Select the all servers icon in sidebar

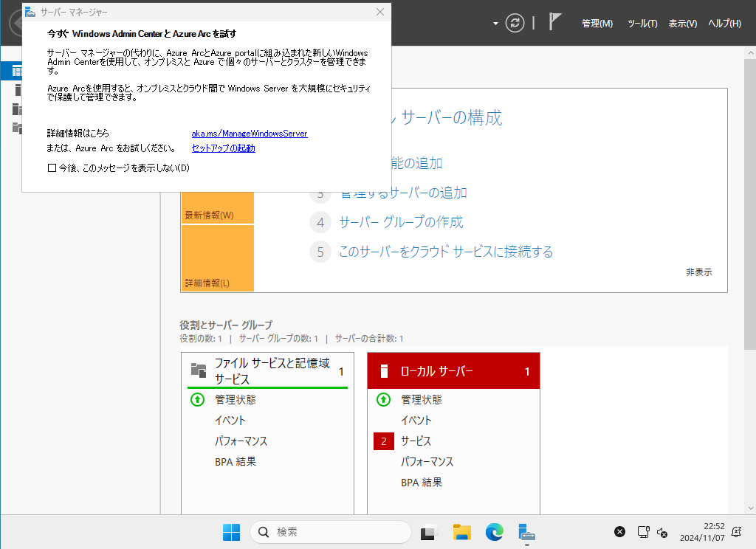coord(17,109)
